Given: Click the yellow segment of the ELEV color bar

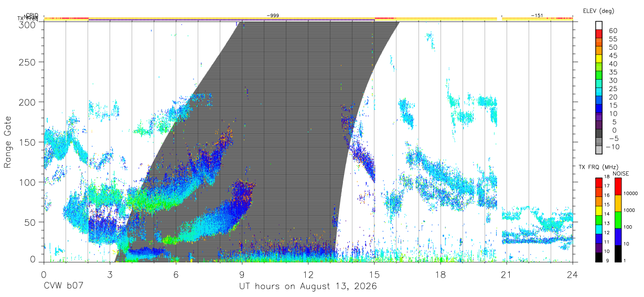Looking at the screenshot, I should coord(599,58).
